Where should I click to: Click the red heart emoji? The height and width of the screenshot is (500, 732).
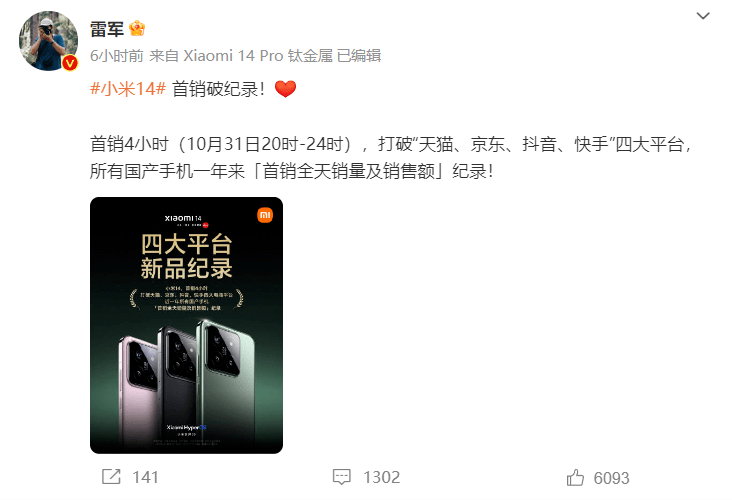[x=285, y=89]
